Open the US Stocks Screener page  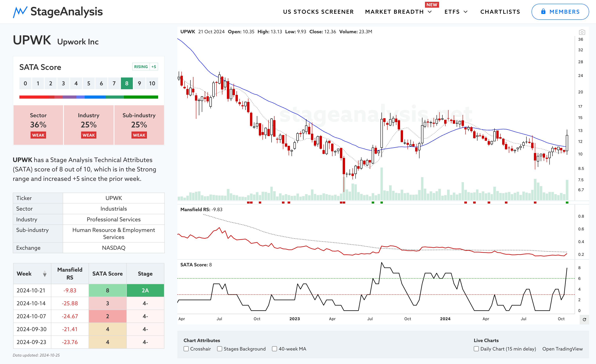click(x=318, y=12)
